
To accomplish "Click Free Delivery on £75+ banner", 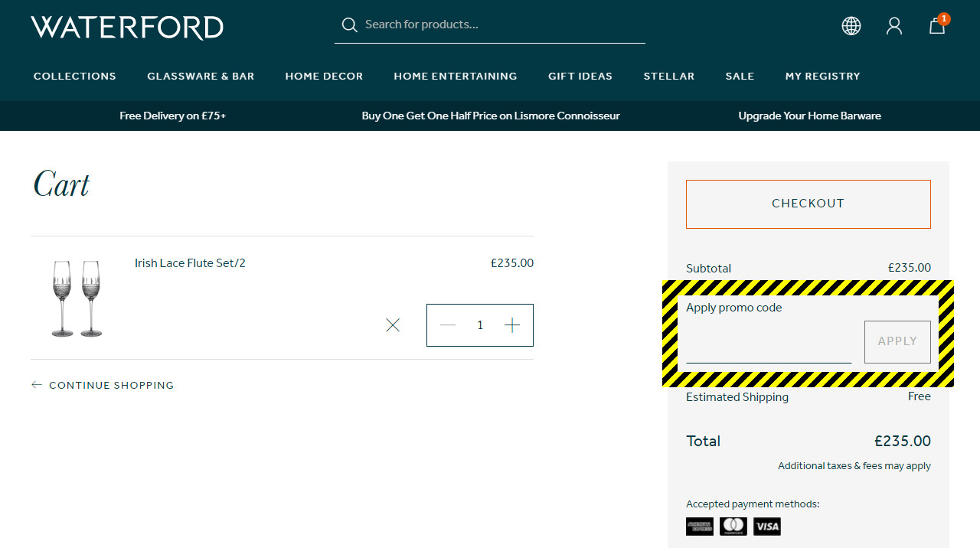I will (x=173, y=116).
